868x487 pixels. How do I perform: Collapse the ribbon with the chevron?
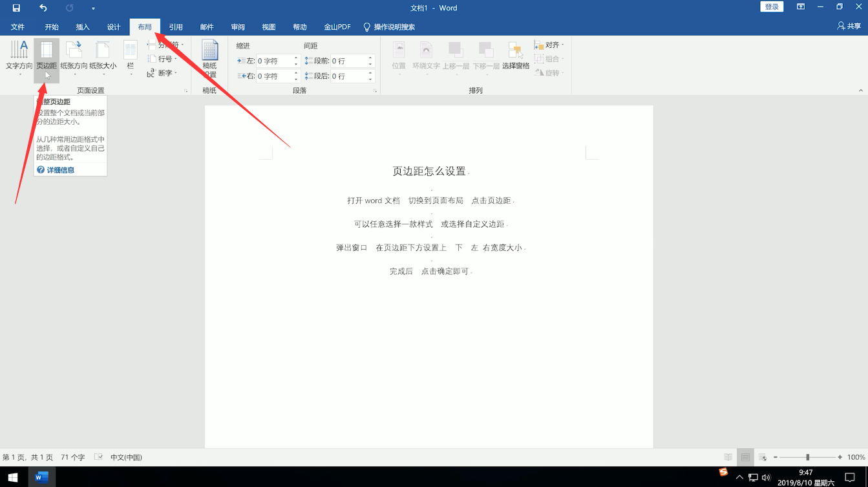[860, 91]
